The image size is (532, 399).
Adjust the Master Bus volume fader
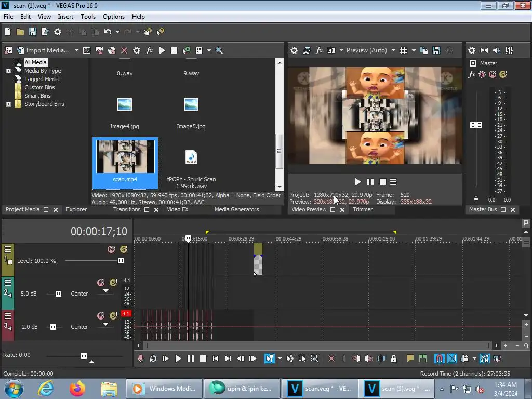pos(476,125)
